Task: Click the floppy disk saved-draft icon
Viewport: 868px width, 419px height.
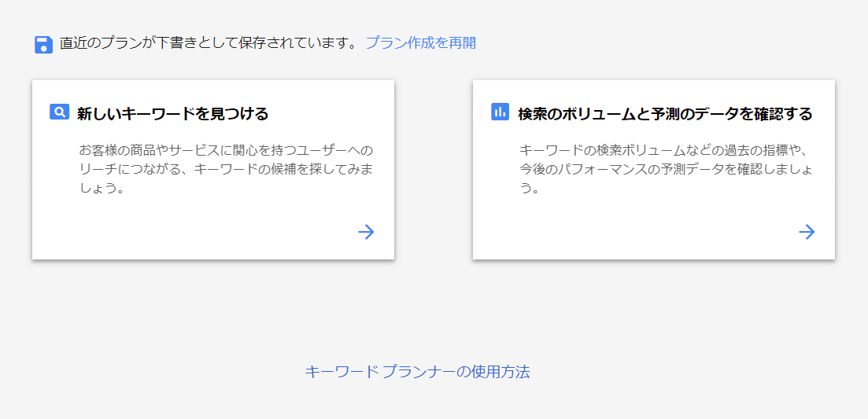Action: 43,44
